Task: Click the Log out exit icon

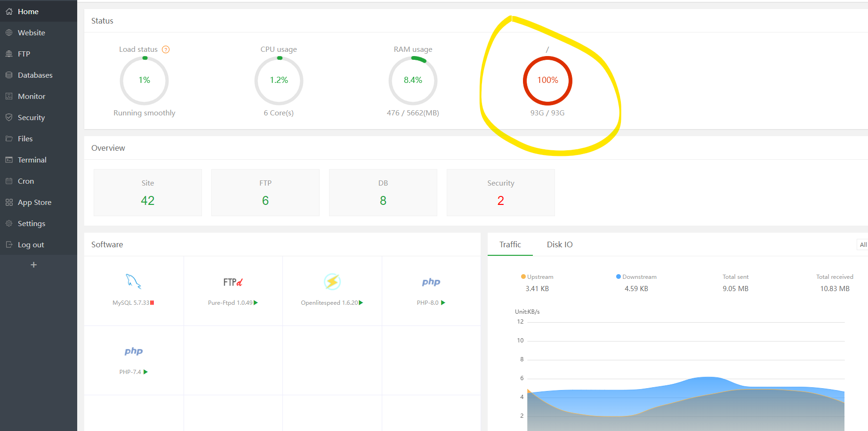Action: [x=9, y=244]
